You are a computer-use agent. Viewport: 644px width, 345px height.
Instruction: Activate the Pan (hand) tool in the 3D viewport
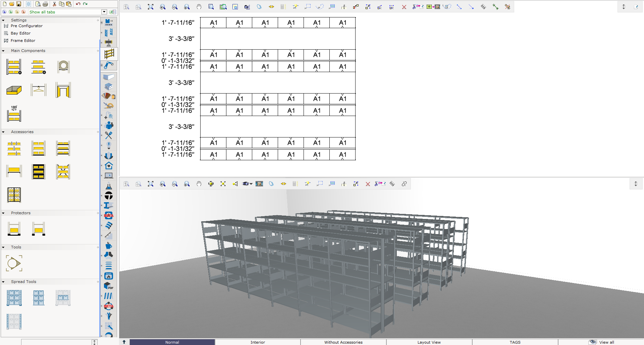click(199, 184)
